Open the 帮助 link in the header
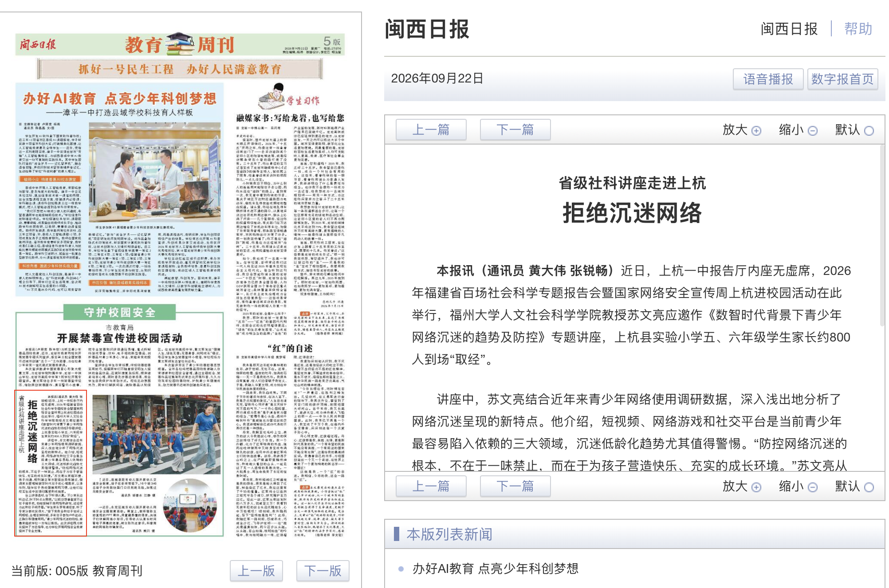889x588 pixels. point(858,29)
